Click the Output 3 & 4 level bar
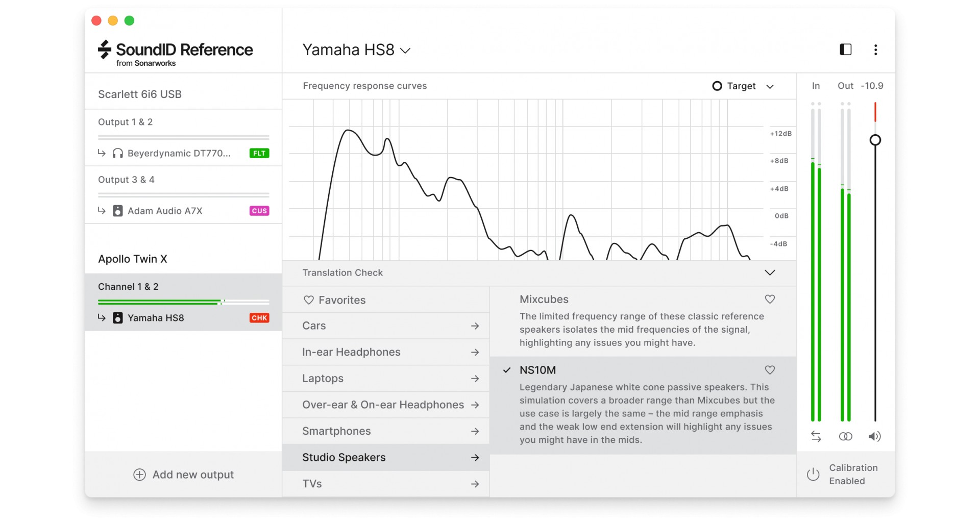This screenshot has height=522, width=980. click(183, 195)
